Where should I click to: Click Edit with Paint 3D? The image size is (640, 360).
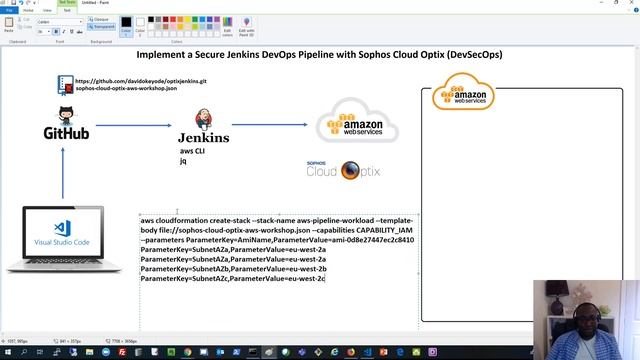pyautogui.click(x=246, y=27)
